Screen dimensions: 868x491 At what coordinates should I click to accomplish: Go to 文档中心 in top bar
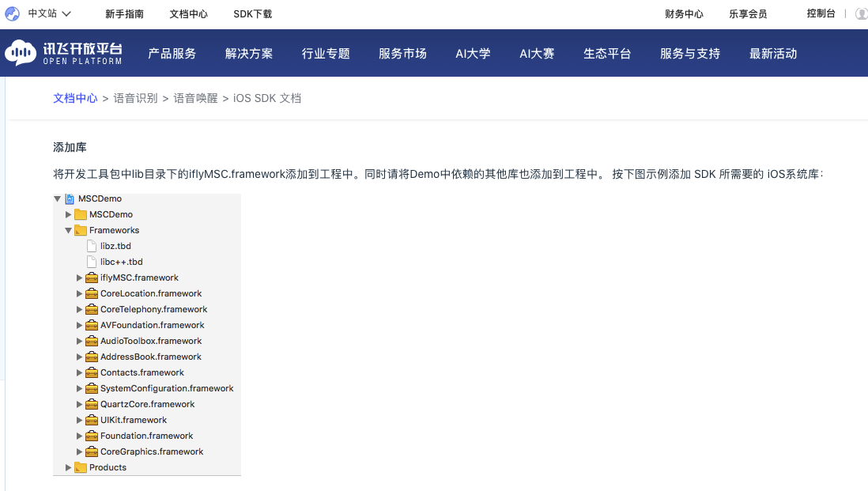pos(189,14)
